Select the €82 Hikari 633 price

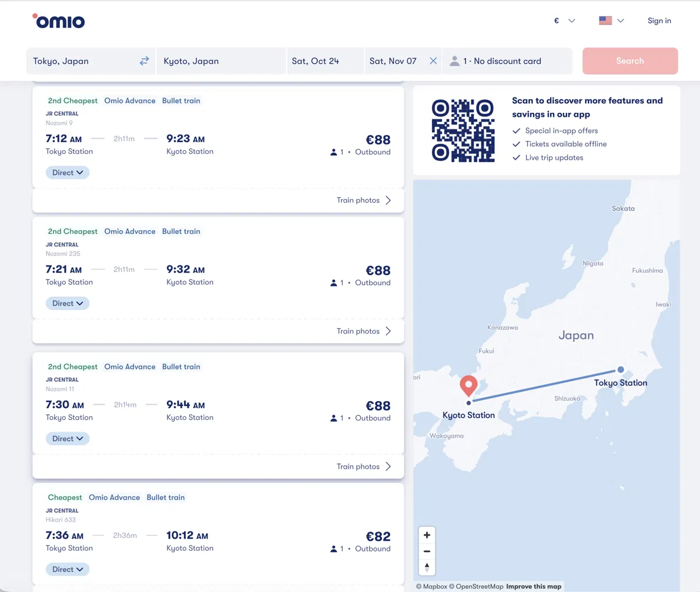point(378,536)
